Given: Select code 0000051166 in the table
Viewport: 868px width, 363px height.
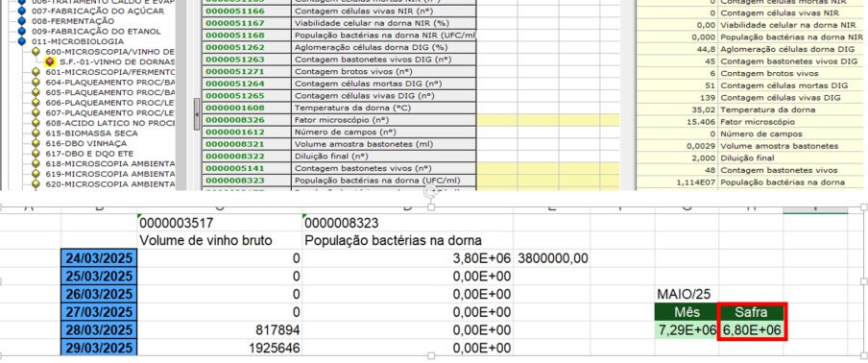Looking at the screenshot, I should [x=247, y=12].
